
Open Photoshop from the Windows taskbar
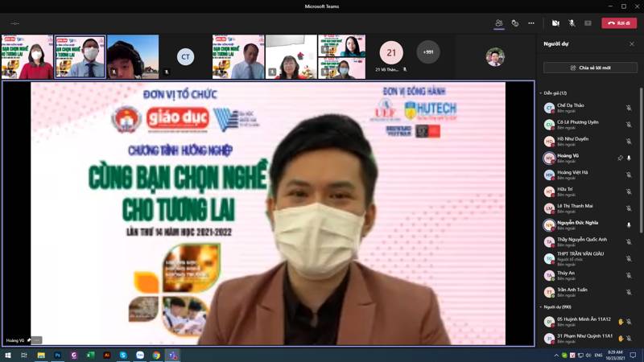(x=58, y=355)
